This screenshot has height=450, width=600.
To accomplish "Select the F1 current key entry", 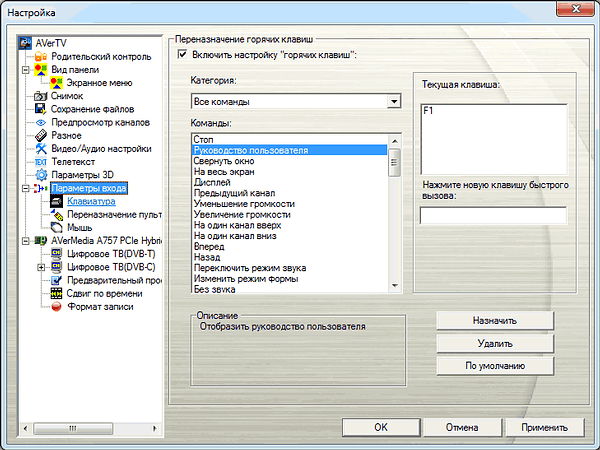I will 428,111.
